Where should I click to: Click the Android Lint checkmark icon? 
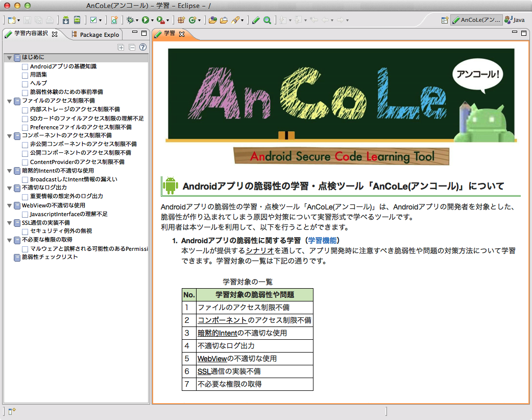93,20
